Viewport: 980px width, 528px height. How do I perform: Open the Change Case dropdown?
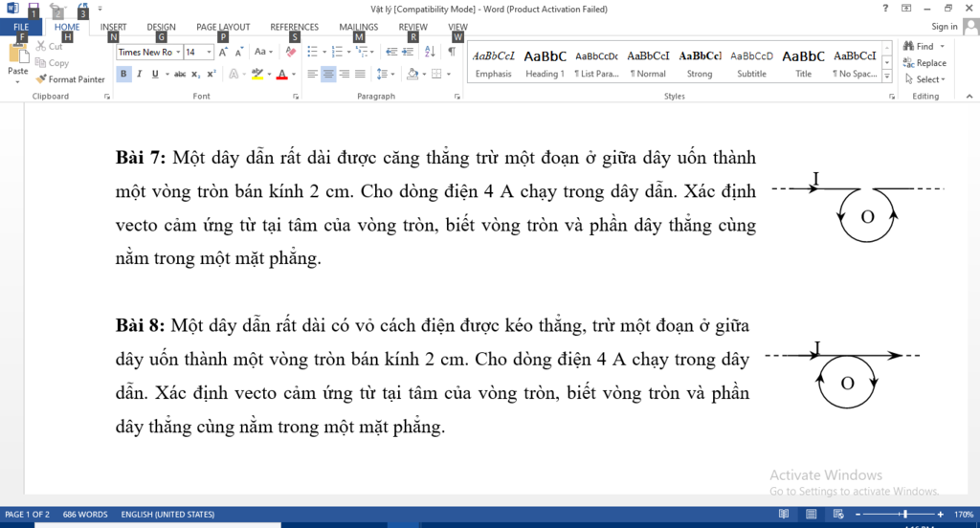263,52
